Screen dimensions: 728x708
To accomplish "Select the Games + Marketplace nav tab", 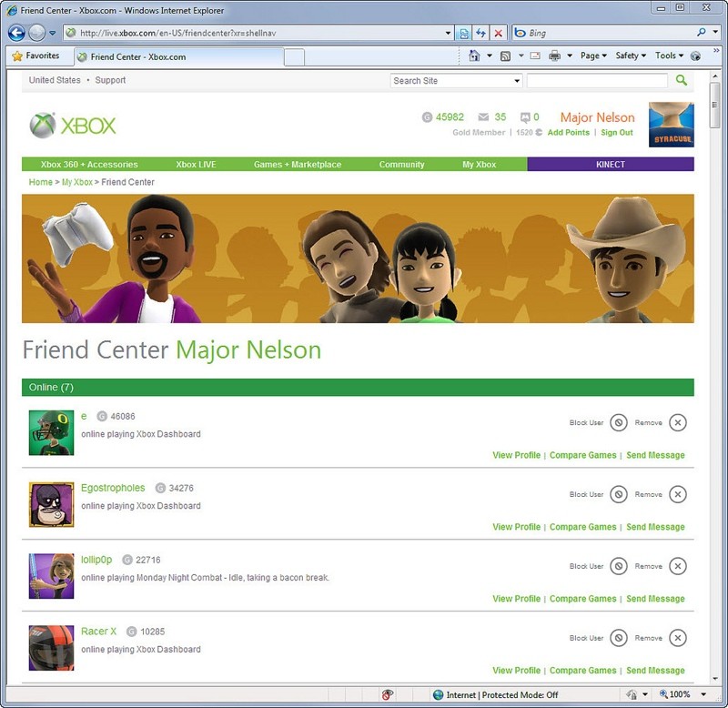I will 298,165.
